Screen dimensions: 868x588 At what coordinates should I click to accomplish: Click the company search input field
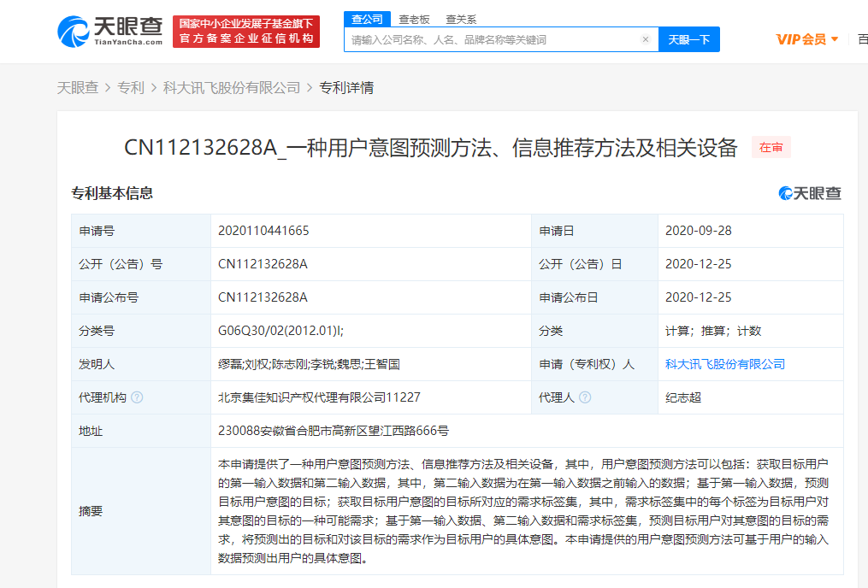click(x=492, y=39)
